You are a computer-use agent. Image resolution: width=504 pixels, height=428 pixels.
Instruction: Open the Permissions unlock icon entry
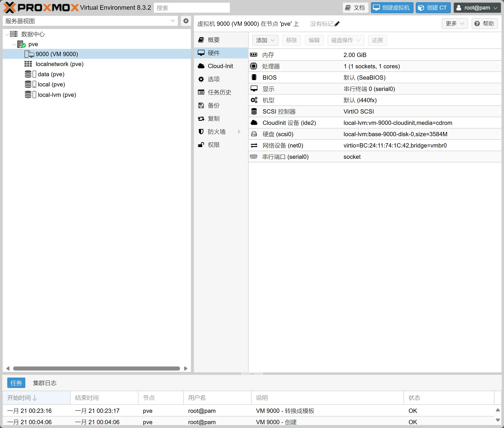point(201,145)
